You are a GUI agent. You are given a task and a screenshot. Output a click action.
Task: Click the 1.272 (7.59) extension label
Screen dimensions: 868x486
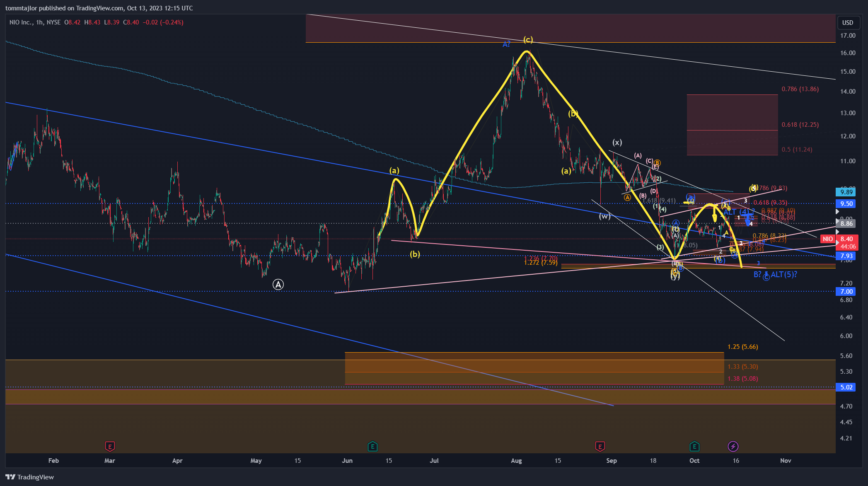click(541, 263)
